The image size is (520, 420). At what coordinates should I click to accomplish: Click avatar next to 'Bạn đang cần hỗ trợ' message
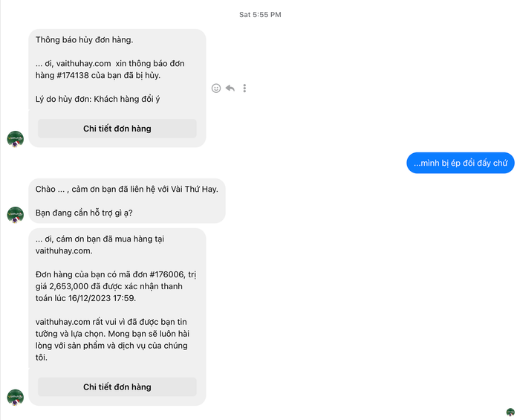pyautogui.click(x=16, y=215)
